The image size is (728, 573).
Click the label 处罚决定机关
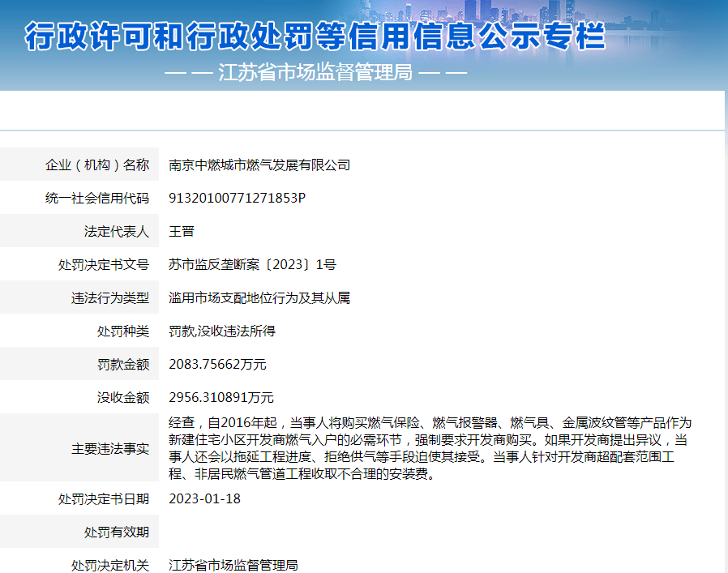[x=110, y=566]
